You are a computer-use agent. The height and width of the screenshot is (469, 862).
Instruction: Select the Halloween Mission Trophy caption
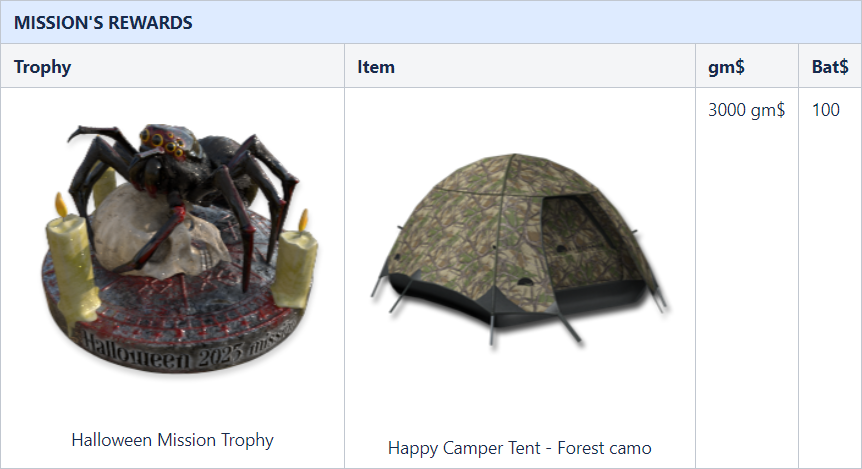point(173,440)
